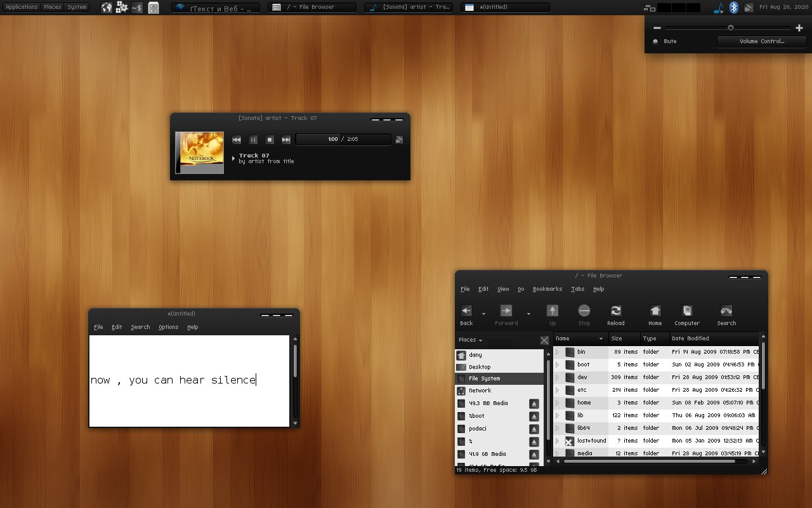The width and height of the screenshot is (812, 508).
Task: Sort by Size column header
Action: (x=624, y=338)
